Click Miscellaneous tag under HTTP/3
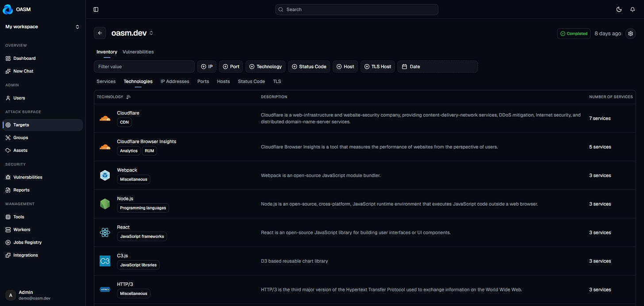 click(134, 294)
